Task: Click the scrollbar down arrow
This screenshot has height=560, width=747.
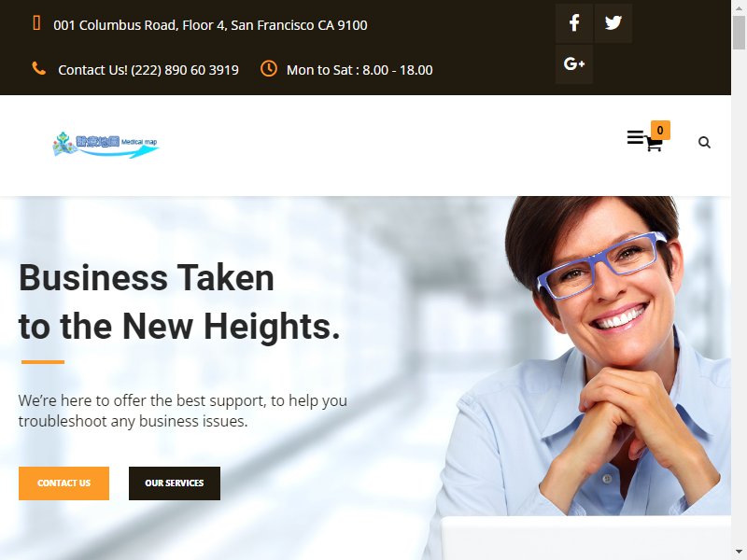Action: click(739, 553)
